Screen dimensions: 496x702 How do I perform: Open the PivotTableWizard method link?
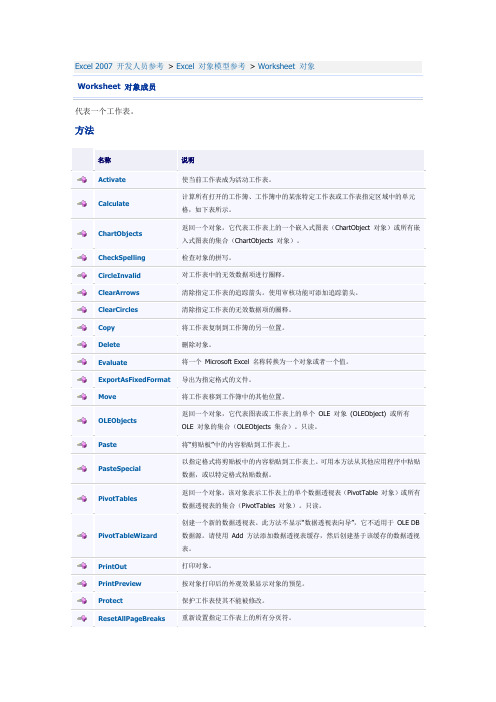(x=128, y=535)
